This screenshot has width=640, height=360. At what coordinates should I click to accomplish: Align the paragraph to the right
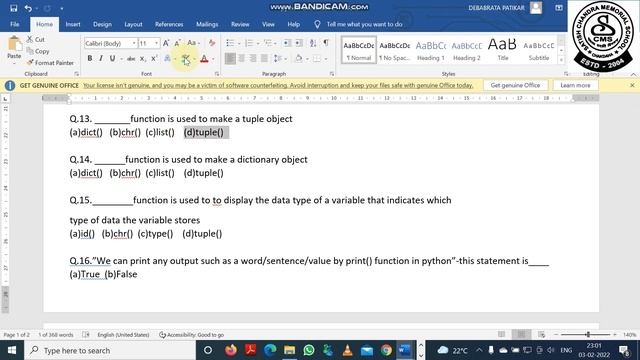253,59
